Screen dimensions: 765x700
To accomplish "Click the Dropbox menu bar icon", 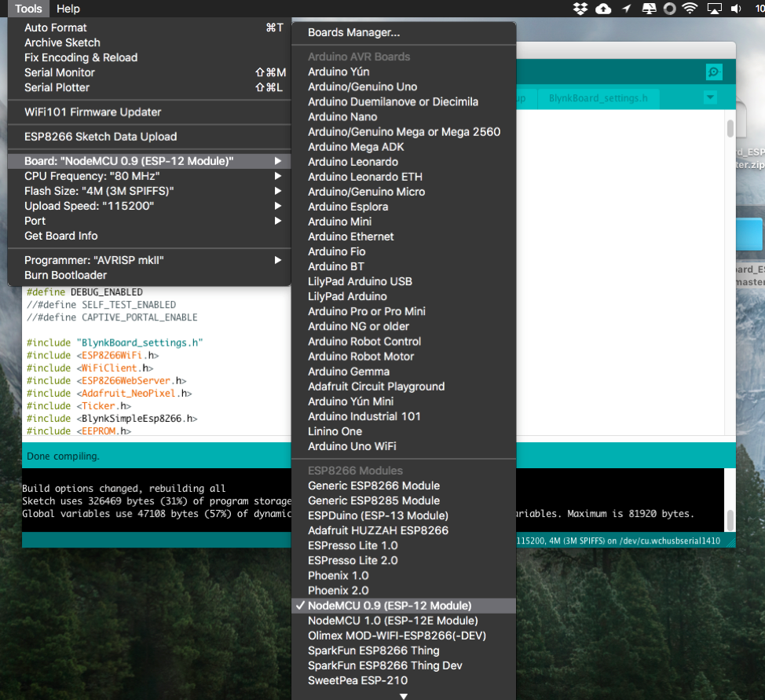I will tap(580, 9).
